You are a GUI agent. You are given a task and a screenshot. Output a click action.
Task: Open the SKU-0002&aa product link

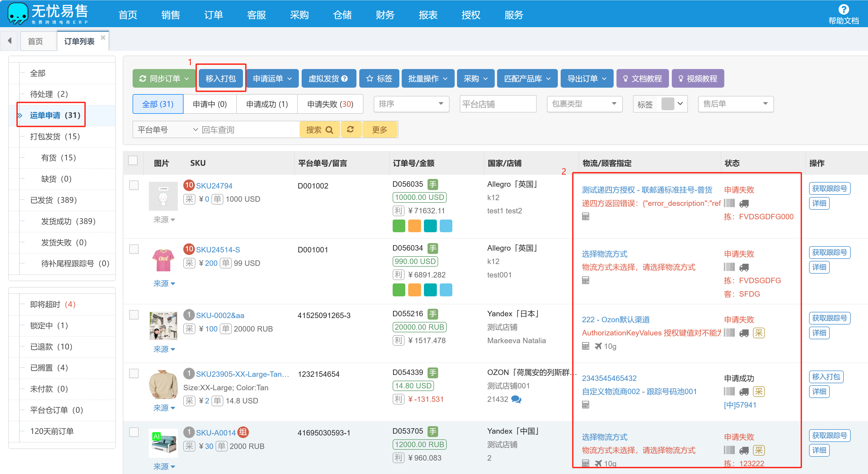pyautogui.click(x=220, y=315)
